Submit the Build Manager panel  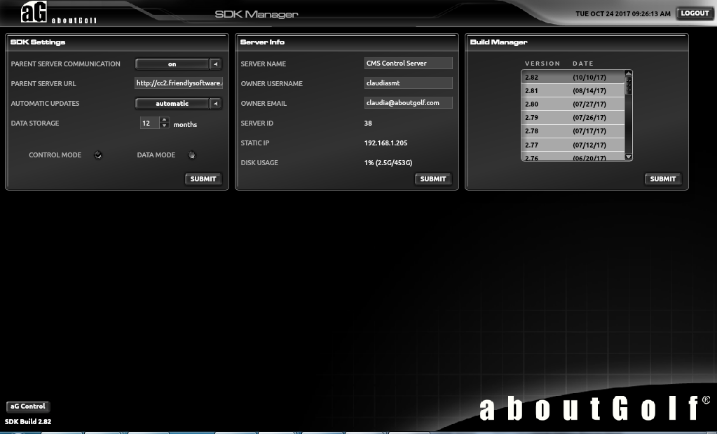[663, 179]
